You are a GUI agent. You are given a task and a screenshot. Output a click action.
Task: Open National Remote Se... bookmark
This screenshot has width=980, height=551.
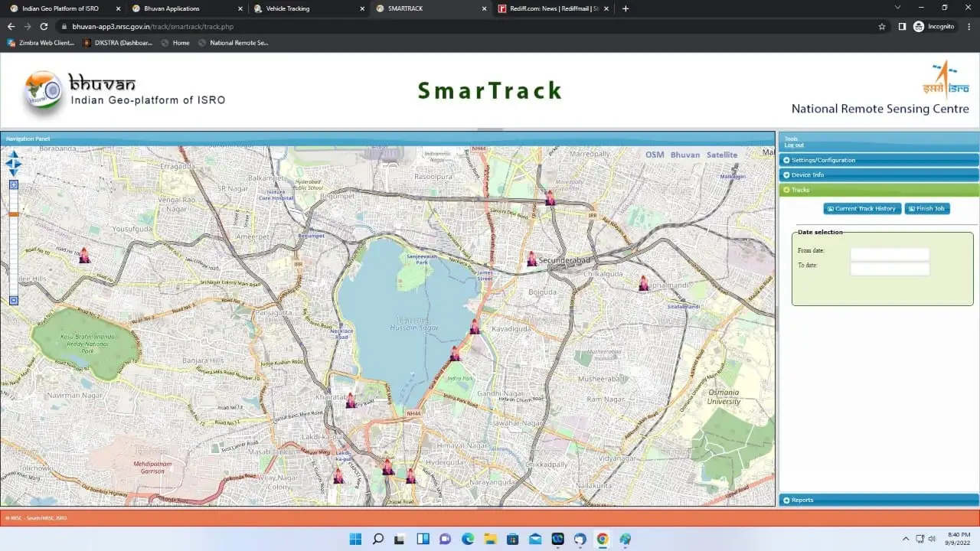[x=234, y=43]
